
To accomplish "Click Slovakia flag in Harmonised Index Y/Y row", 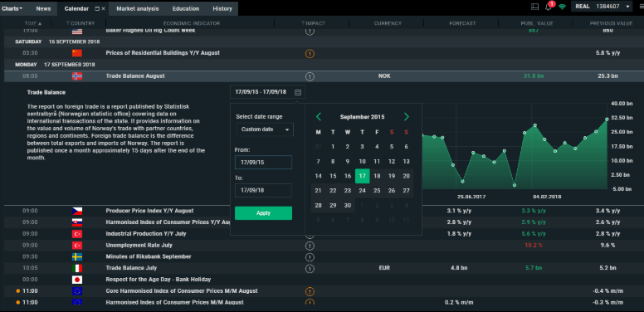I will click(x=77, y=222).
